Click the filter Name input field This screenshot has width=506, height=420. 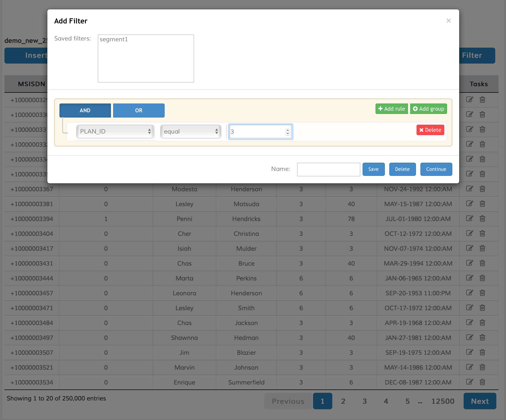coord(328,169)
